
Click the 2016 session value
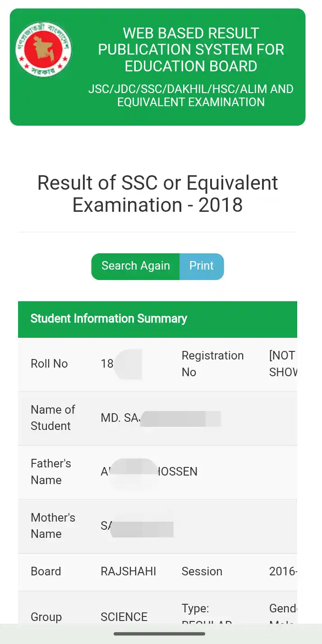pos(283,571)
